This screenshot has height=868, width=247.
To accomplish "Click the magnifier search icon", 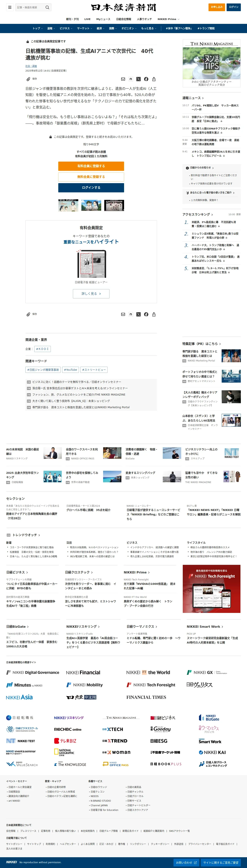I will pyautogui.click(x=47, y=7).
